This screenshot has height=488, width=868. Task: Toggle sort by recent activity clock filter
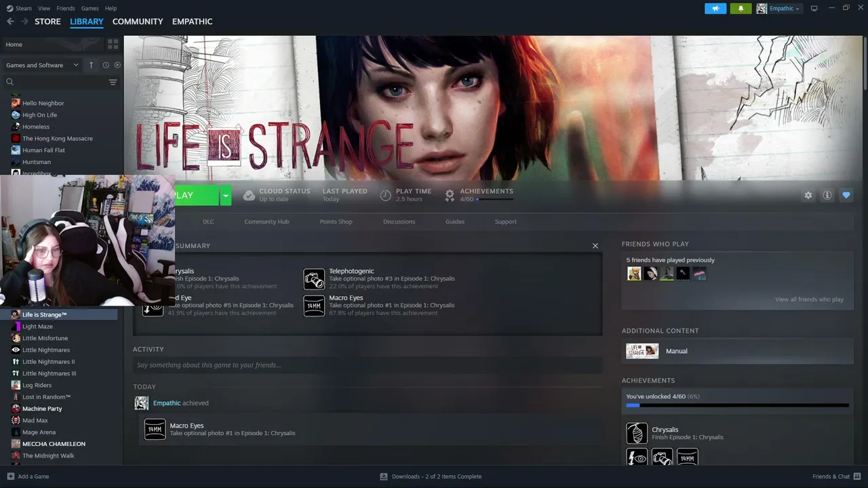point(106,65)
